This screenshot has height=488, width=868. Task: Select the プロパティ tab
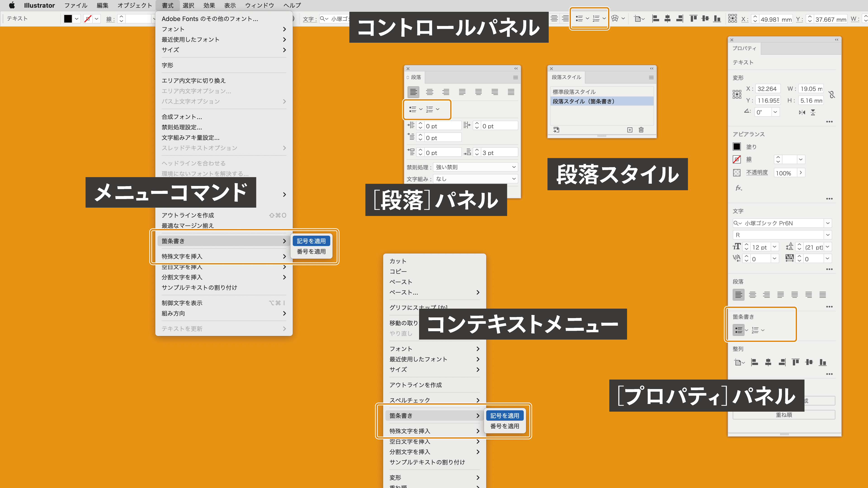(x=744, y=48)
